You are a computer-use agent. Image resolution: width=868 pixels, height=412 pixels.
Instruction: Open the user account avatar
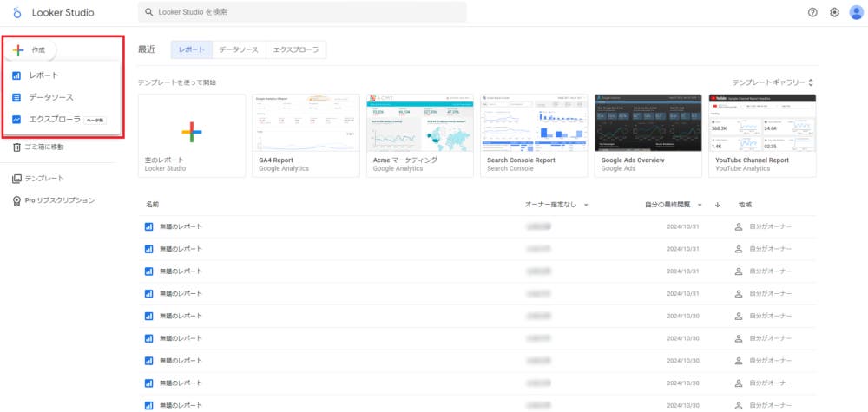tap(855, 13)
